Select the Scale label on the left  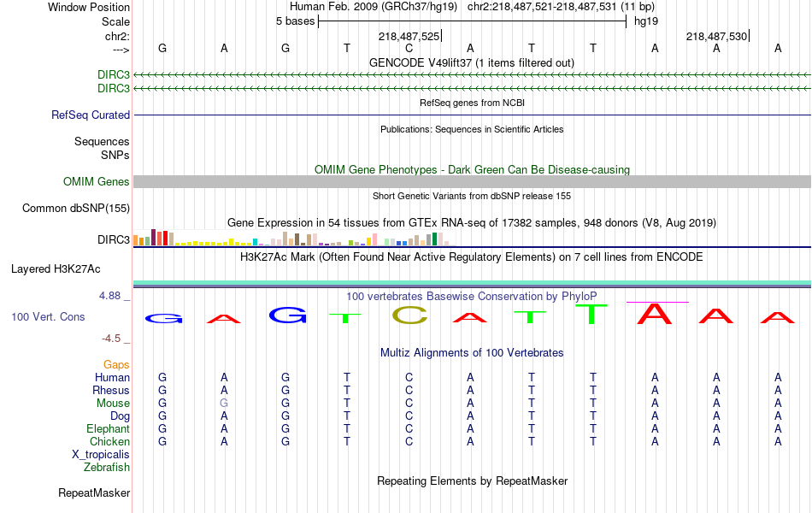(115, 21)
